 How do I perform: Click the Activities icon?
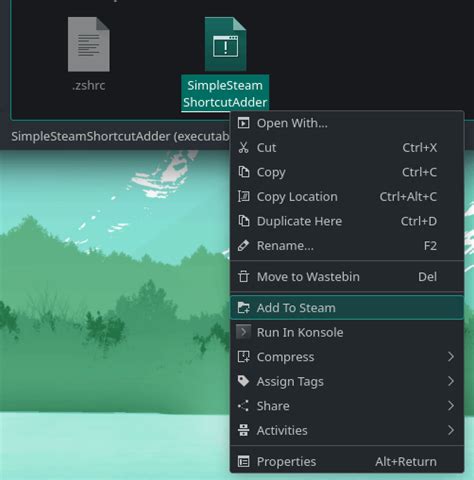pyautogui.click(x=243, y=430)
